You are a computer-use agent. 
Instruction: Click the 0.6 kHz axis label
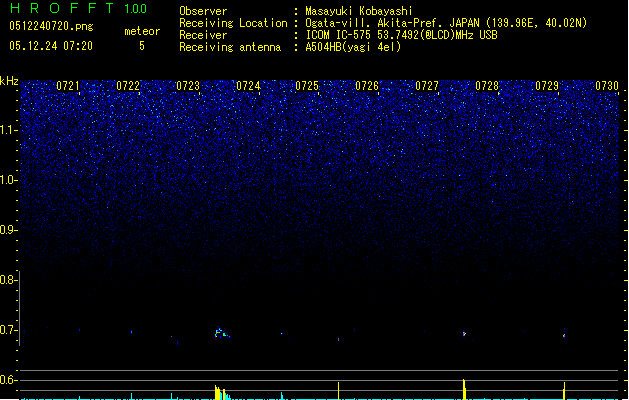pos(9,380)
